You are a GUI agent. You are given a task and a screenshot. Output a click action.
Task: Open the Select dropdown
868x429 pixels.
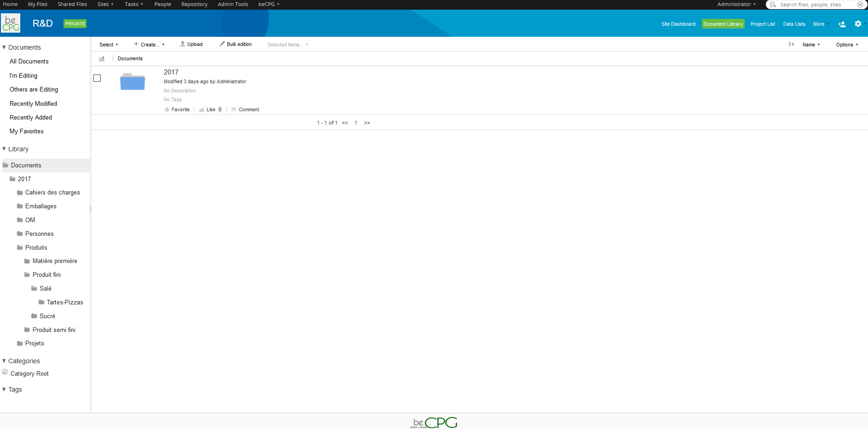[109, 45]
